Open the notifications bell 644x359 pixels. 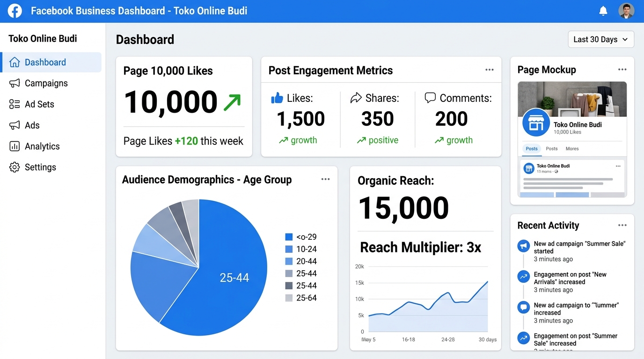click(x=603, y=11)
